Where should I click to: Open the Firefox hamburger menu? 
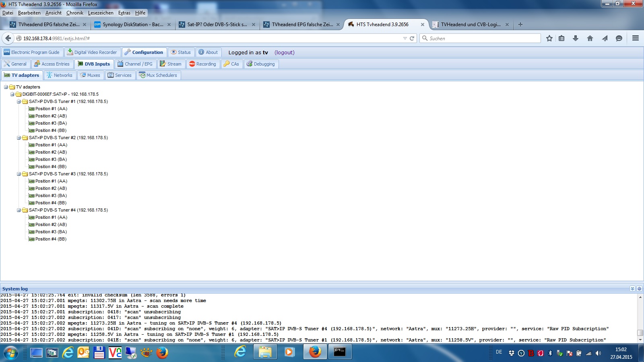point(636,38)
